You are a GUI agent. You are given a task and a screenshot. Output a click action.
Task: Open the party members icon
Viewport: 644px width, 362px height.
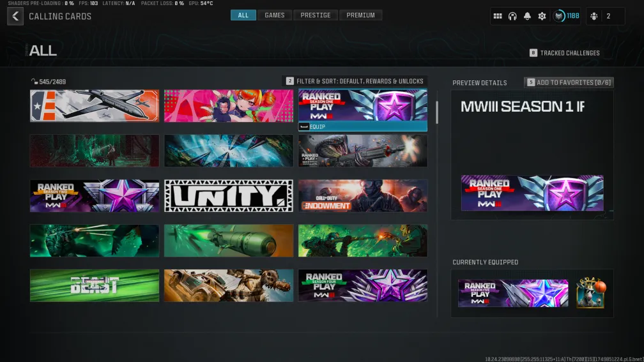594,17
